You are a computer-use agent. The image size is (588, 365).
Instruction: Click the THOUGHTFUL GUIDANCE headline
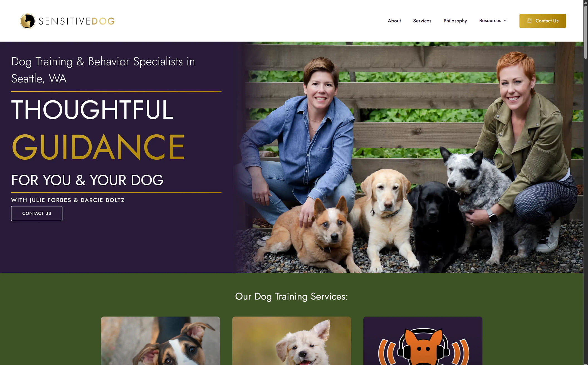point(98,130)
